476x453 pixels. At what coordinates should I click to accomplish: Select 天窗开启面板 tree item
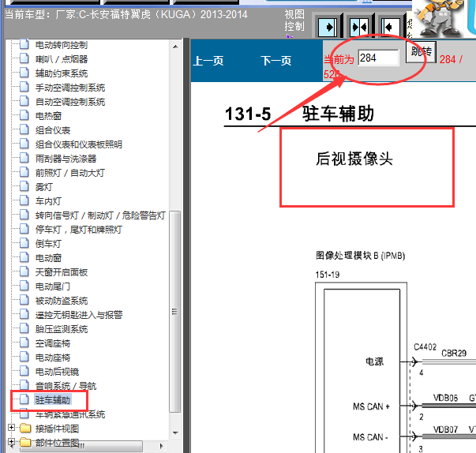pos(62,272)
